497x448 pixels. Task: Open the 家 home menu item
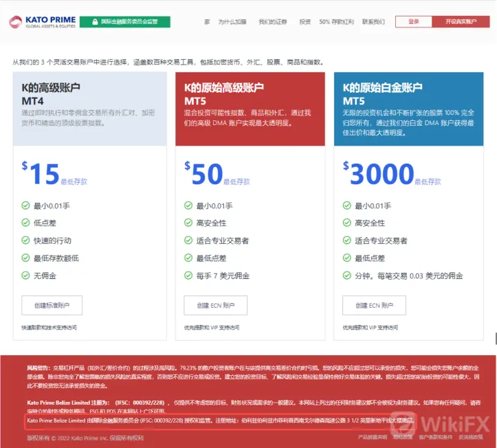tap(207, 22)
